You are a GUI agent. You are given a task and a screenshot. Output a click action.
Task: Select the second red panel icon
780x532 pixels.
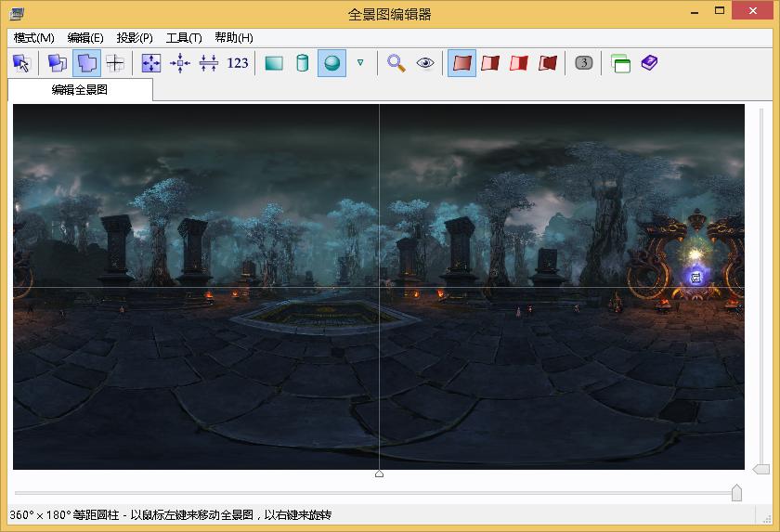[x=490, y=63]
